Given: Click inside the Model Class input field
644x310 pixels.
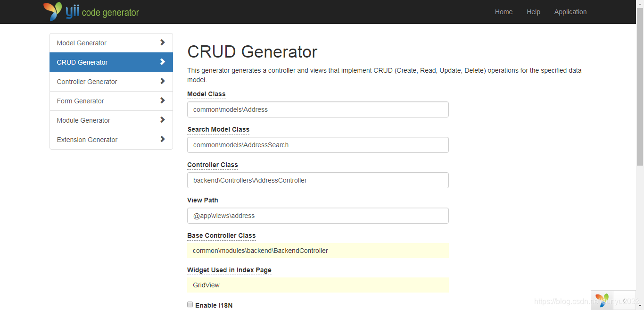Looking at the screenshot, I should click(318, 109).
